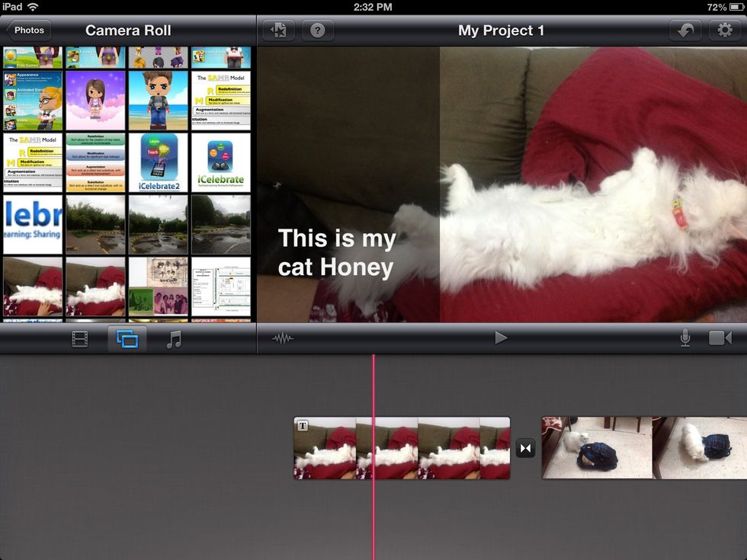This screenshot has width=747, height=560.
Task: Edit the transition between clips
Action: (526, 448)
